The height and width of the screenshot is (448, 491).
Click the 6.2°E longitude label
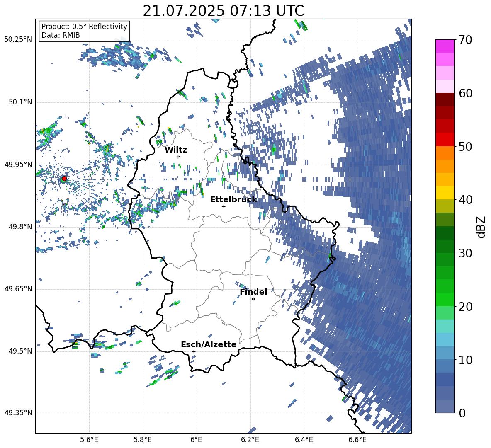pyautogui.click(x=250, y=440)
